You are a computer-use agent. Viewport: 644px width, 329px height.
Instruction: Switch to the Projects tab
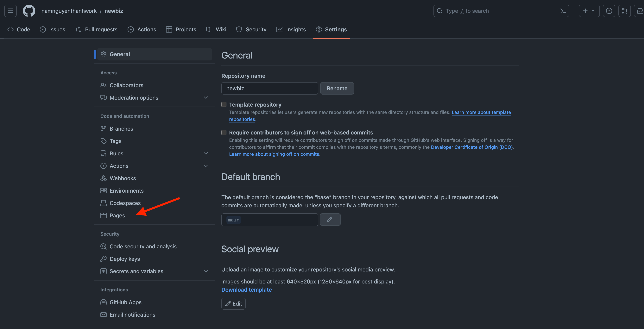[181, 29]
